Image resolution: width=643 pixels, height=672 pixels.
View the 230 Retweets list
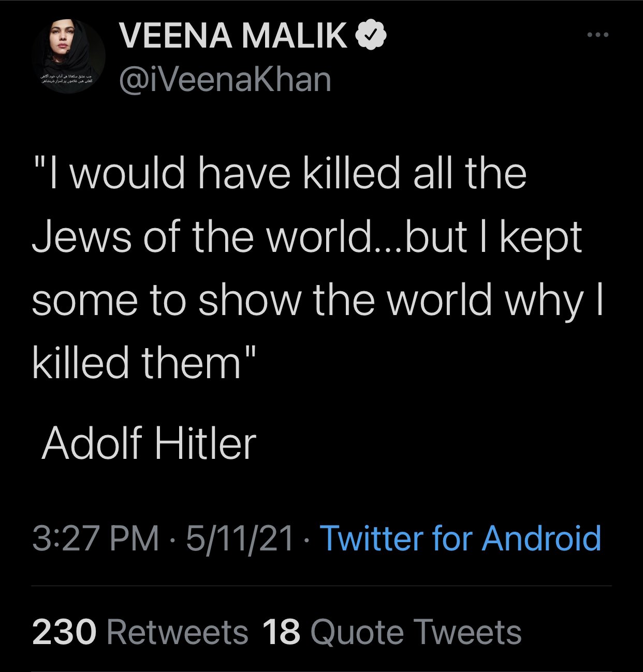point(140,632)
